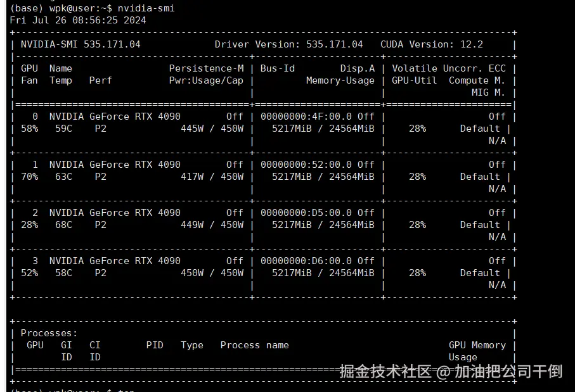
Task: Click GPU 0 power reading 445W
Action: [191, 129]
